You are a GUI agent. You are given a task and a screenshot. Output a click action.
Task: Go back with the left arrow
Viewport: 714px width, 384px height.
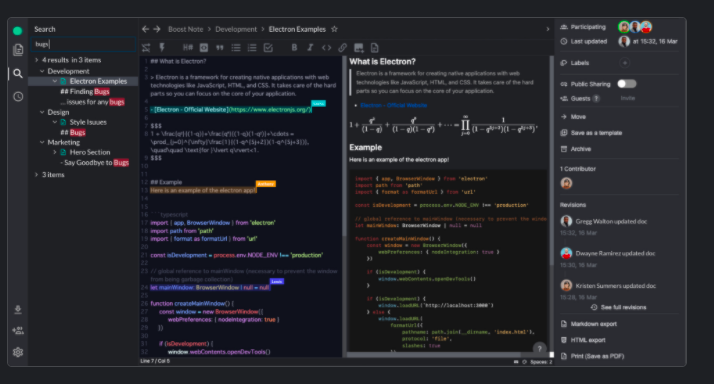pos(145,29)
